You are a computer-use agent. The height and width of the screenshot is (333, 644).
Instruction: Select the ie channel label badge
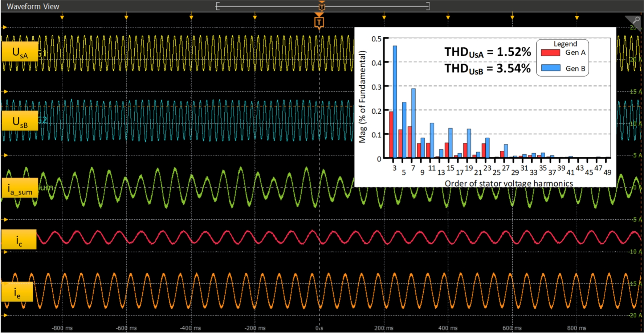click(x=17, y=292)
